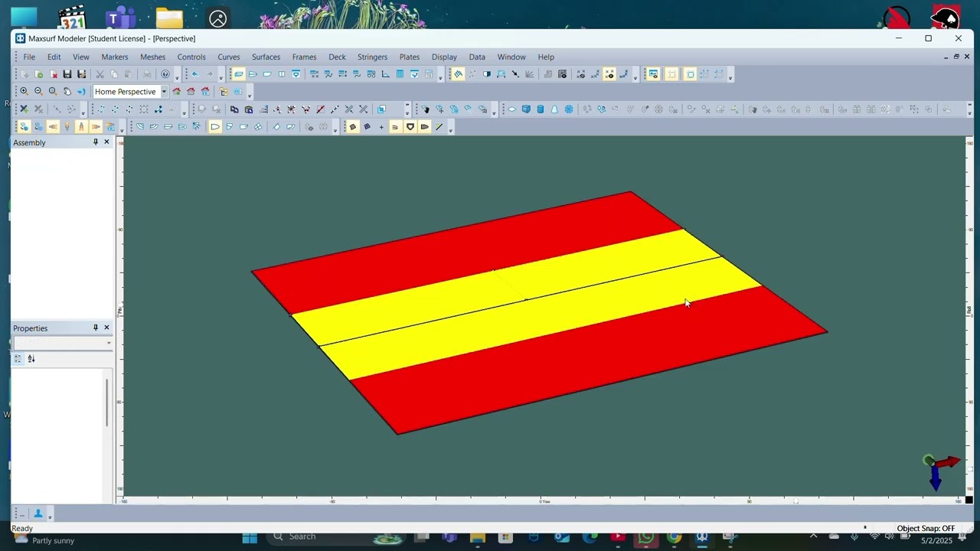Click the yellow-green line icon
This screenshot has width=980, height=551.
coord(439,126)
